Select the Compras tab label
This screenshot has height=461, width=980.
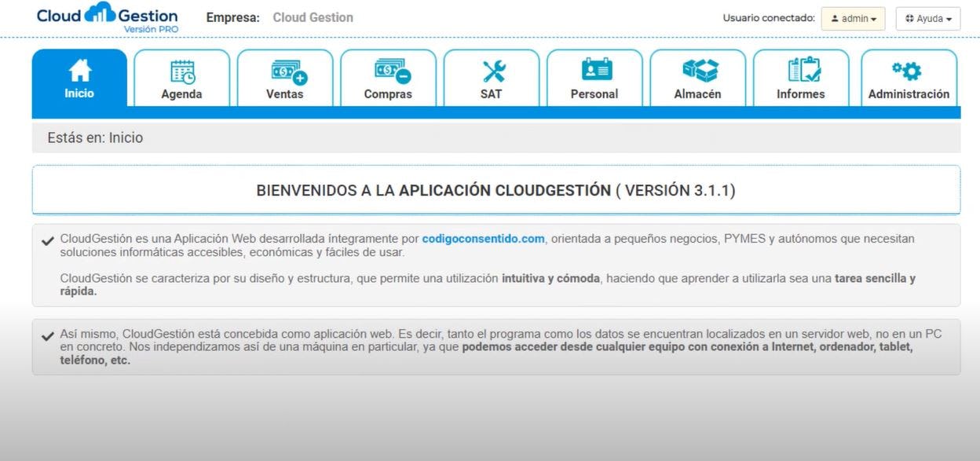(x=388, y=94)
